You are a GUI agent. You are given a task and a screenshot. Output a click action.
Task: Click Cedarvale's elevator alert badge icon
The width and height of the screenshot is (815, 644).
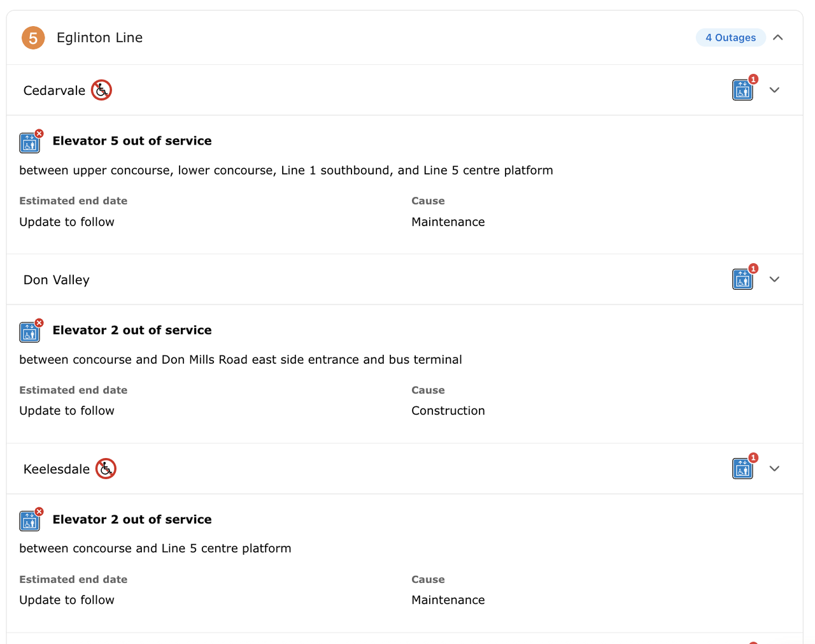[743, 90]
